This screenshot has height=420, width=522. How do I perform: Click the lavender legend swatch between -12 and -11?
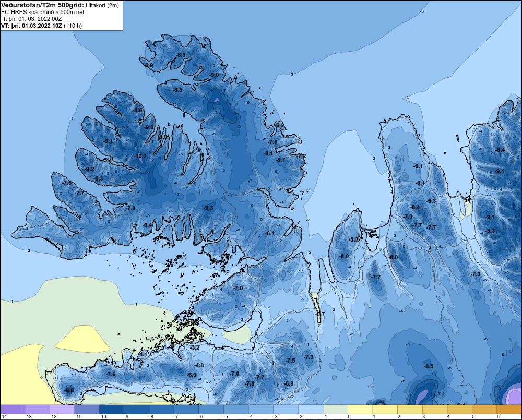point(62,410)
